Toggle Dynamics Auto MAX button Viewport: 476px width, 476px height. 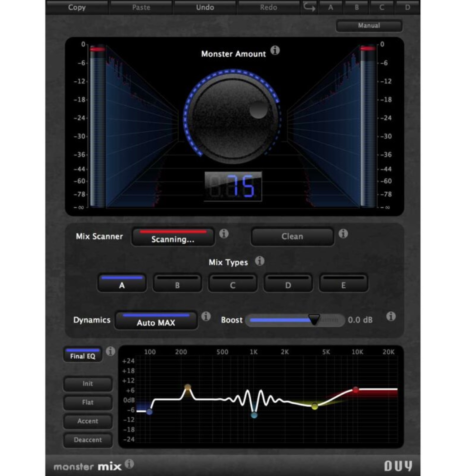pos(156,320)
